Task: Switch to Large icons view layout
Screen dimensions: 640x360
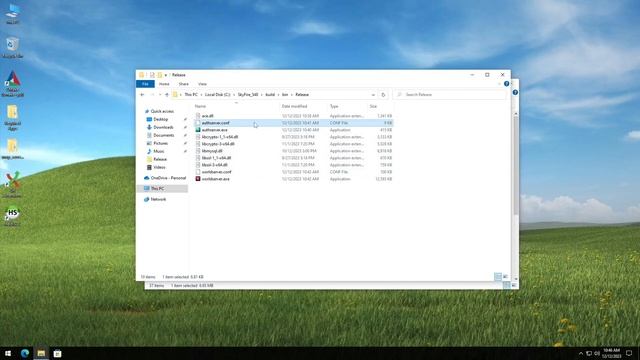Action: coord(505,277)
